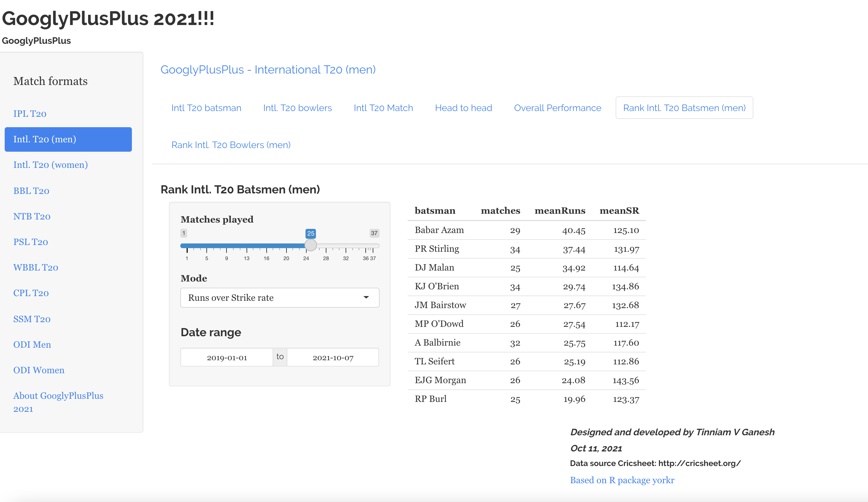The image size is (868, 502).
Task: Switch to Intl T20 batsman tab
Action: point(206,108)
